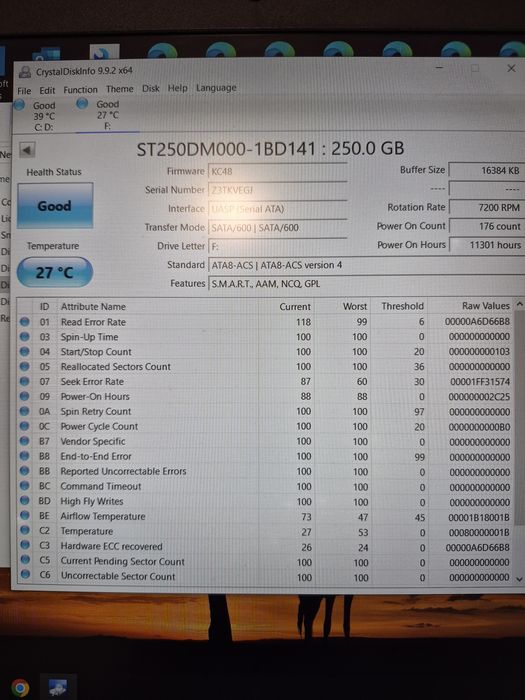Click the status dot for Power Cycle Count
Image resolution: width=525 pixels, height=700 pixels.
pos(25,426)
